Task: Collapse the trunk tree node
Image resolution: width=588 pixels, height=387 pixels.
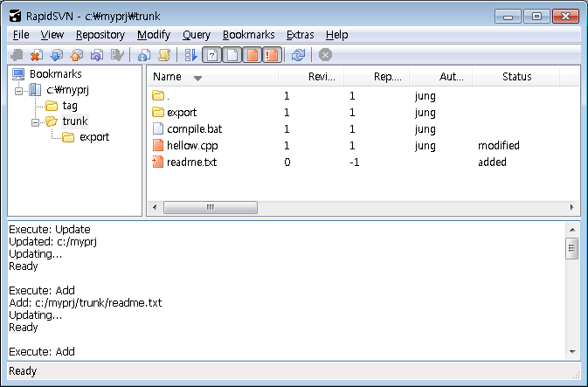Action: click(35, 122)
